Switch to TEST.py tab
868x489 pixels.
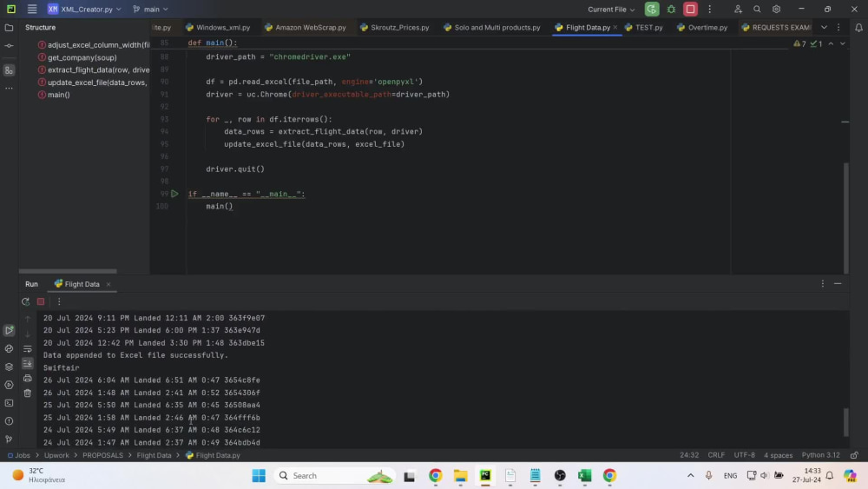644,28
